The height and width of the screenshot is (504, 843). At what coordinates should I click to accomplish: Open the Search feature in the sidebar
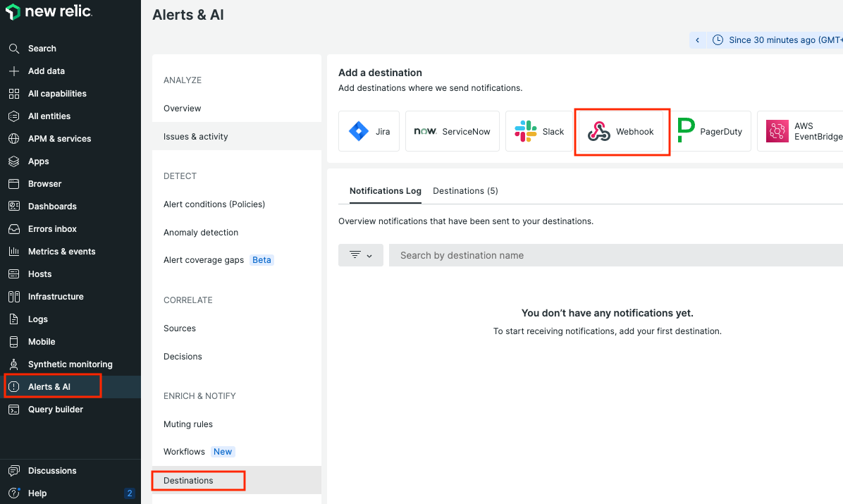[42, 48]
